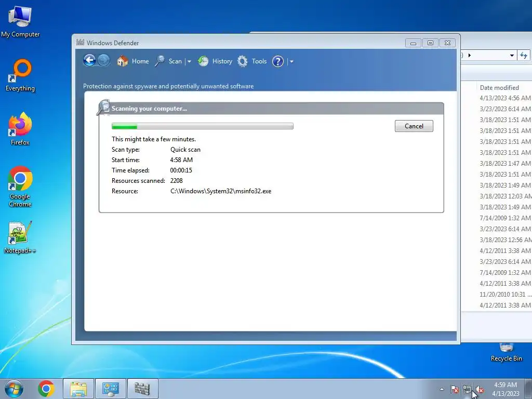The width and height of the screenshot is (532, 399).
Task: Select the 3/18/2023 12:03 AM entry in Explorer
Action: (x=505, y=196)
